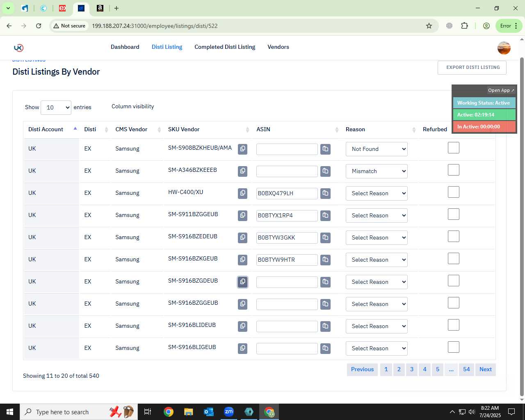
Task: Click paste icon beside ASIN B0BTYW3GKK
Action: coord(326,237)
